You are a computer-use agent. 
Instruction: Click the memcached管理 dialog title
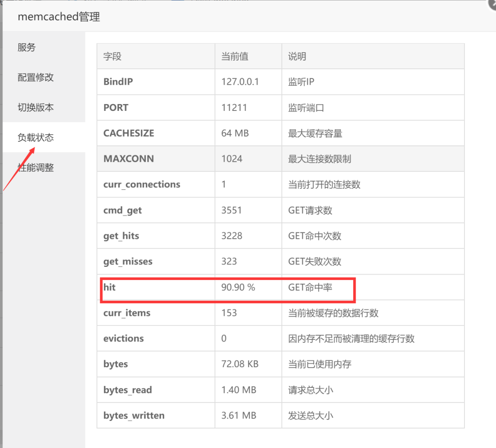(59, 16)
